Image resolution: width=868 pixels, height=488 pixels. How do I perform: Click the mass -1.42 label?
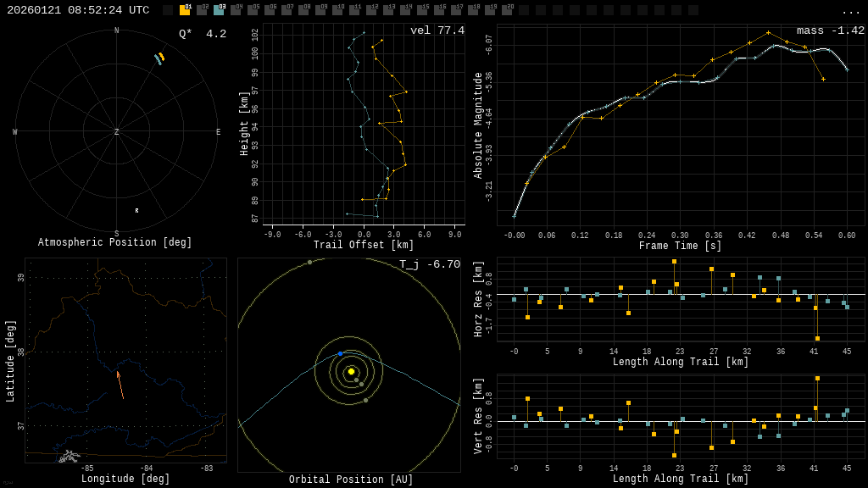(x=830, y=30)
